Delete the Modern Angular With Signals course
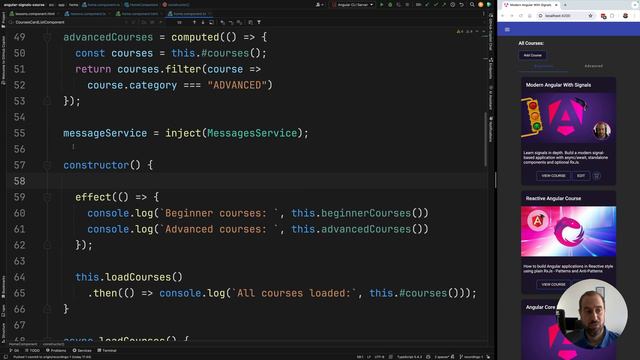 pyautogui.click(x=597, y=176)
